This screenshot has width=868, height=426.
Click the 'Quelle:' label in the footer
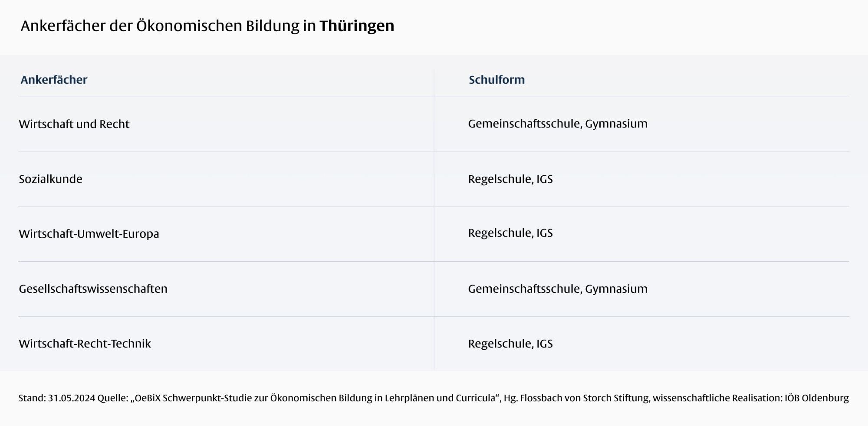[113, 398]
